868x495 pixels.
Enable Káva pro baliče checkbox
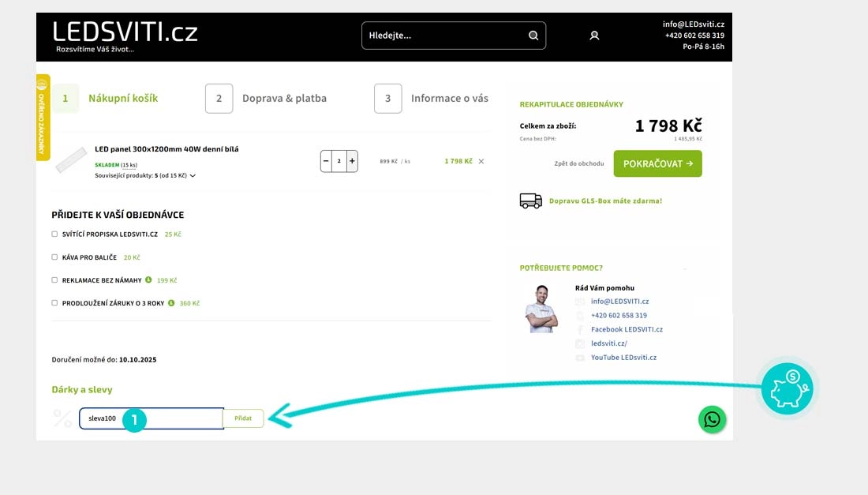coord(54,257)
